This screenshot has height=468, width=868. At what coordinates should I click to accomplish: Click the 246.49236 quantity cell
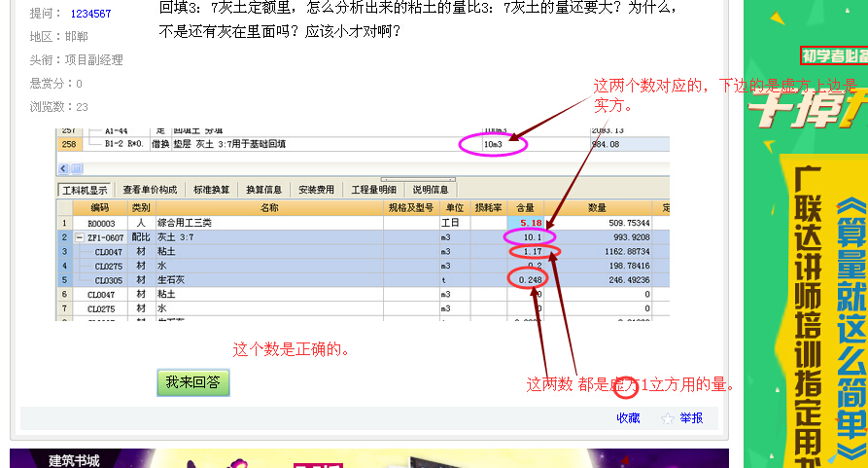pyautogui.click(x=598, y=279)
